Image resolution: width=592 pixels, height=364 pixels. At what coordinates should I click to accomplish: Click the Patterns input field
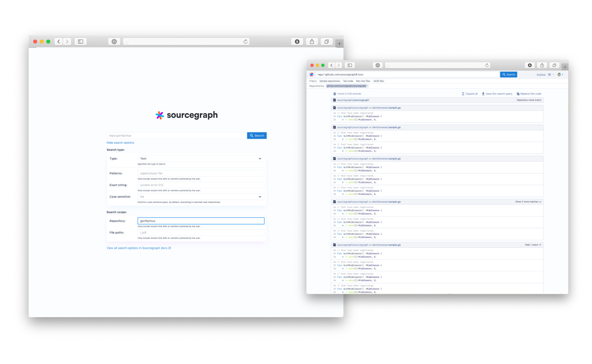[x=201, y=173]
